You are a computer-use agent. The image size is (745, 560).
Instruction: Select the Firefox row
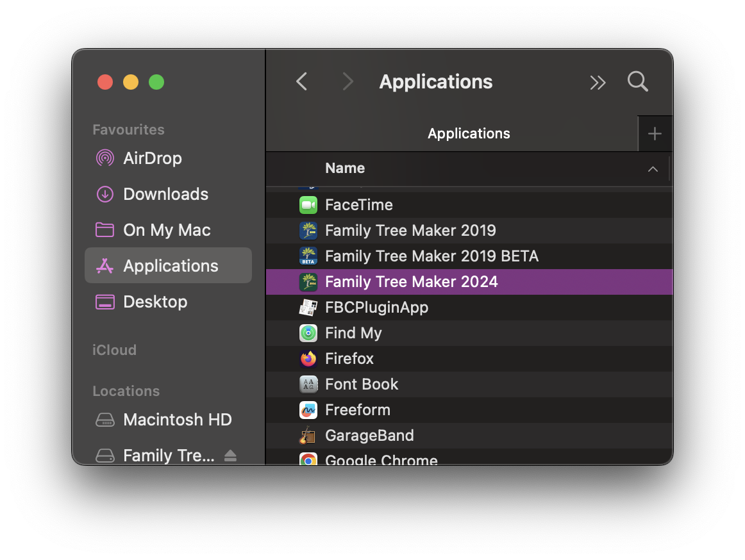click(x=469, y=359)
